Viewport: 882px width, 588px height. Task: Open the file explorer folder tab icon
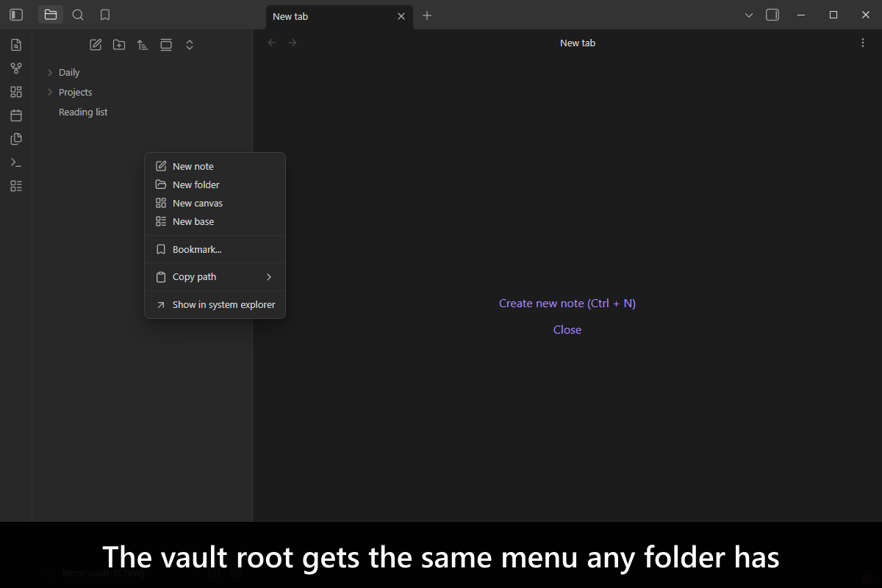51,15
